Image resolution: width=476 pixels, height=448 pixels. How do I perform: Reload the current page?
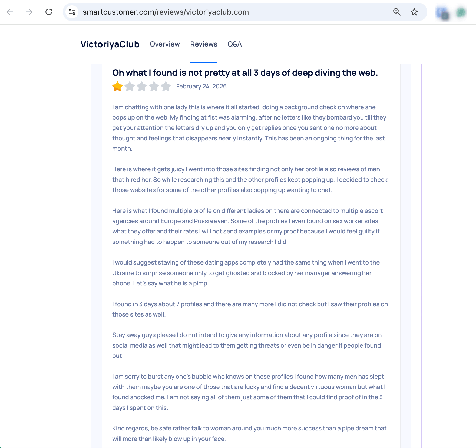[x=49, y=12]
